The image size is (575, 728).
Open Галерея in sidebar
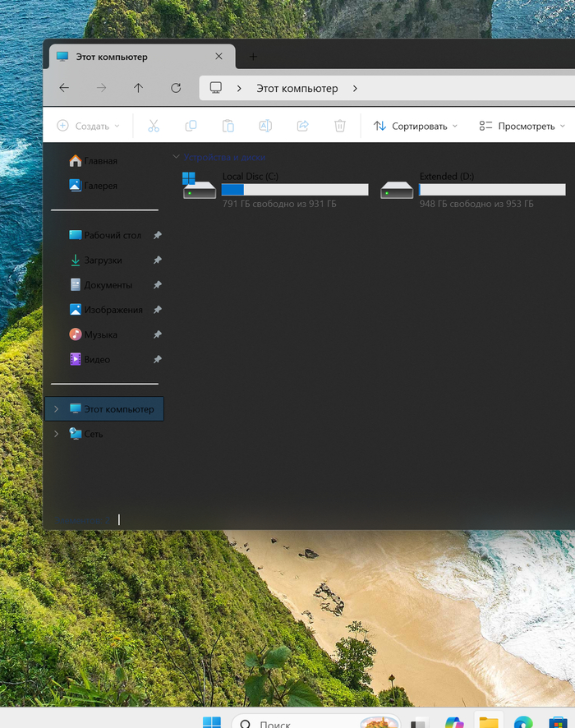coord(94,185)
